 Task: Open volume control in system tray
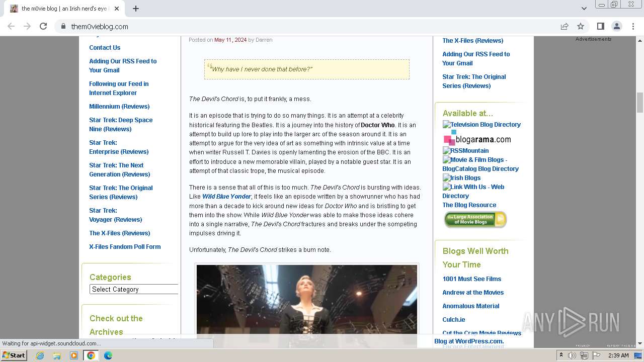pos(572,355)
